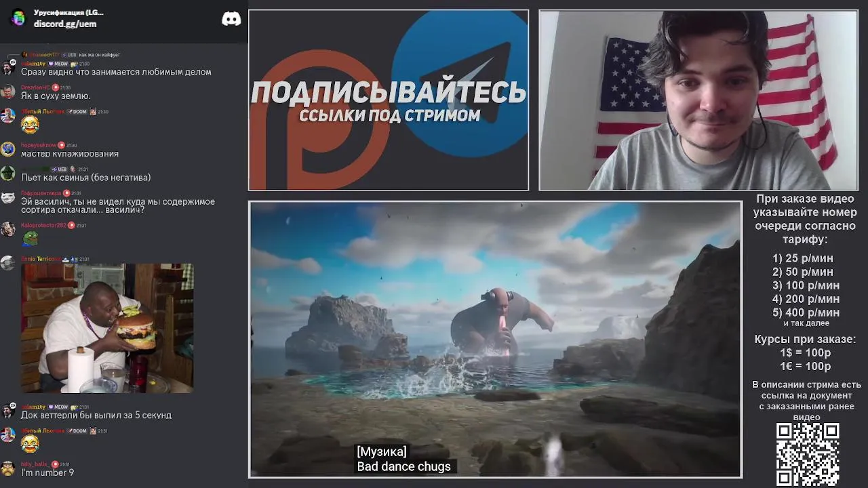Click the 'Bad dance chugs' subtitle
Viewport: 868px width, 488px height.
point(403,466)
